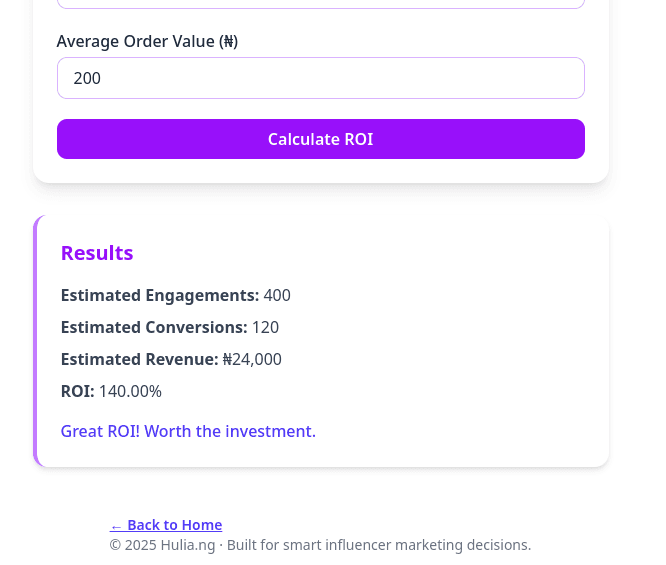Click the Results heading
The height and width of the screenshot is (565, 666).
[x=97, y=253]
